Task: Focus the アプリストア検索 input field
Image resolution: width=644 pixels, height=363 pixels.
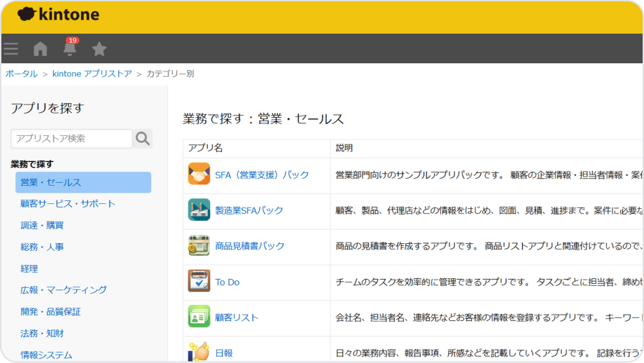Action: tap(71, 139)
